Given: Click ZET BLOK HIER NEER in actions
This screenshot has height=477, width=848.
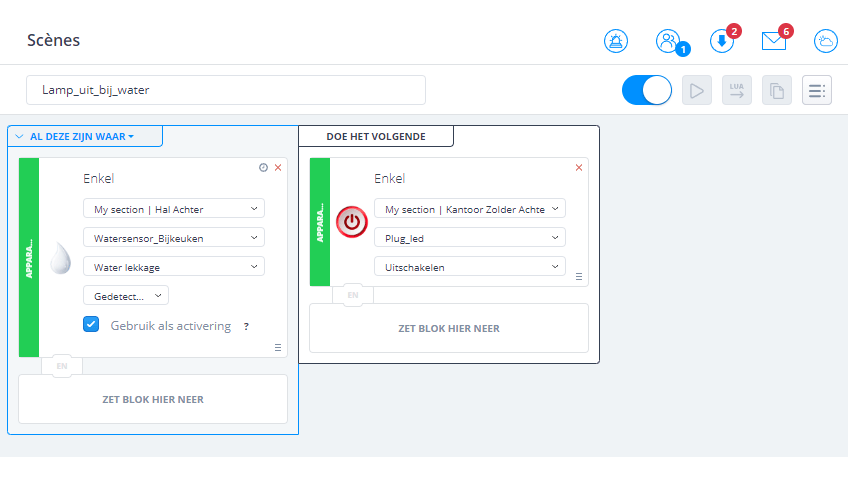Looking at the screenshot, I should [449, 328].
